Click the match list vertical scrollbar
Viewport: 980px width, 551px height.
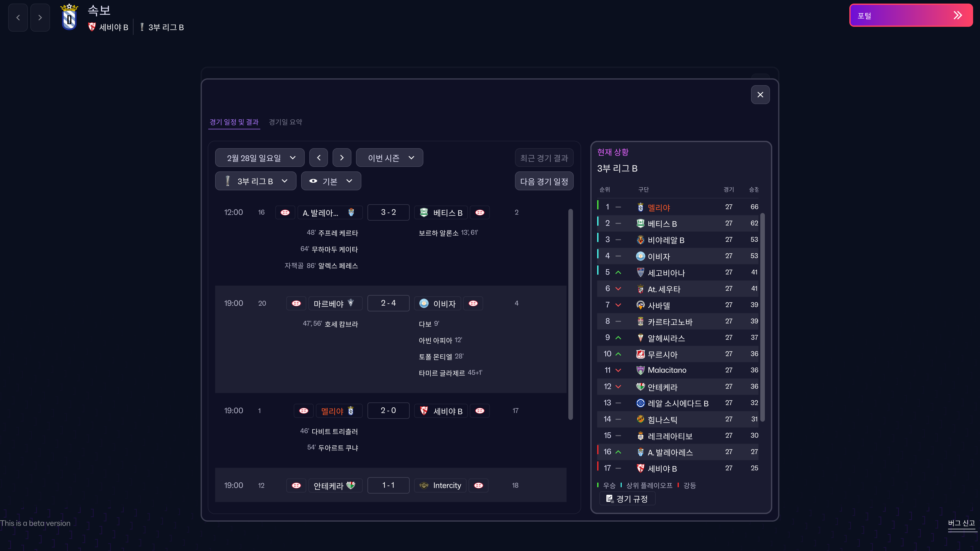(x=570, y=314)
